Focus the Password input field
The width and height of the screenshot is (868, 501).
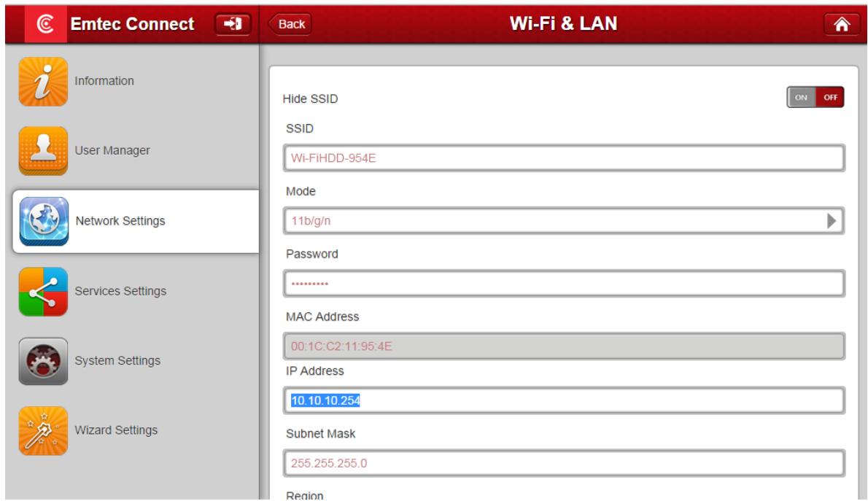[564, 284]
